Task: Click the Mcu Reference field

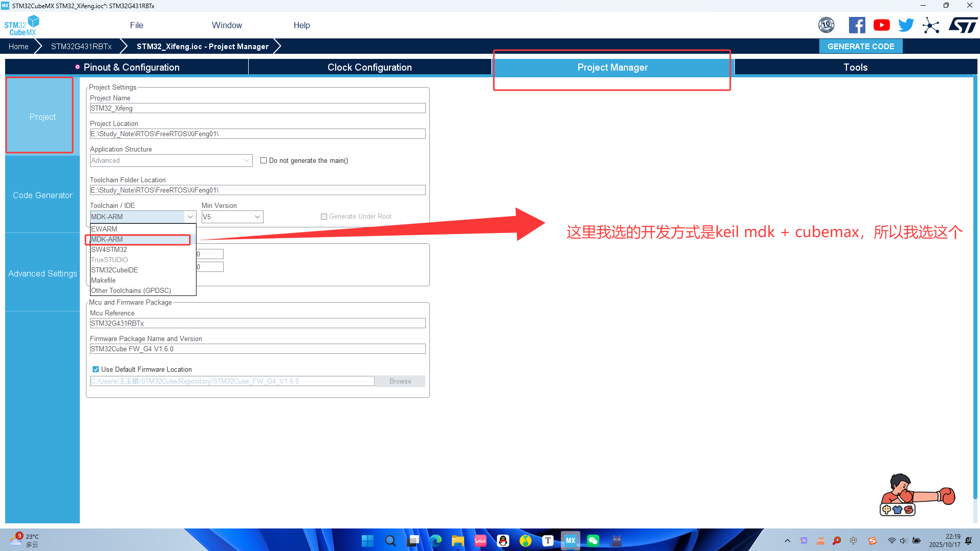Action: [257, 323]
